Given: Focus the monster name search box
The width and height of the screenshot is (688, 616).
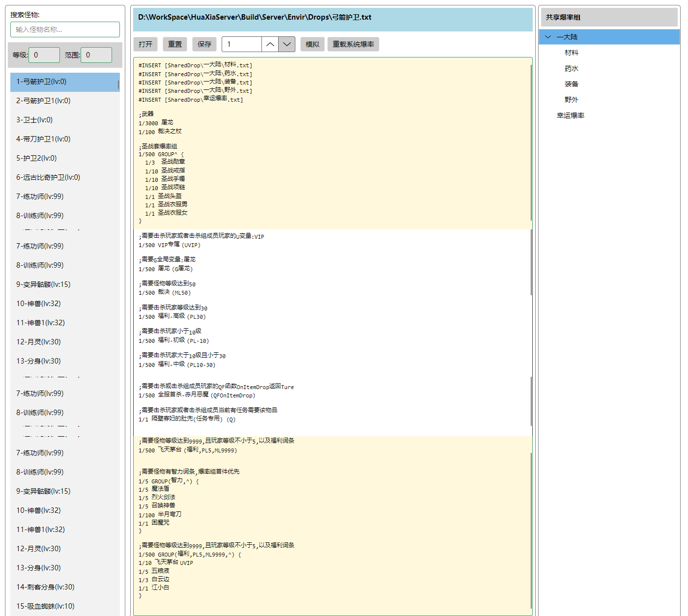Looking at the screenshot, I should tap(65, 29).
